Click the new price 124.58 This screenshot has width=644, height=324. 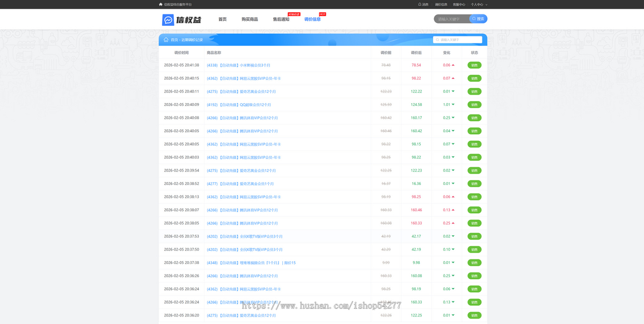click(x=416, y=105)
